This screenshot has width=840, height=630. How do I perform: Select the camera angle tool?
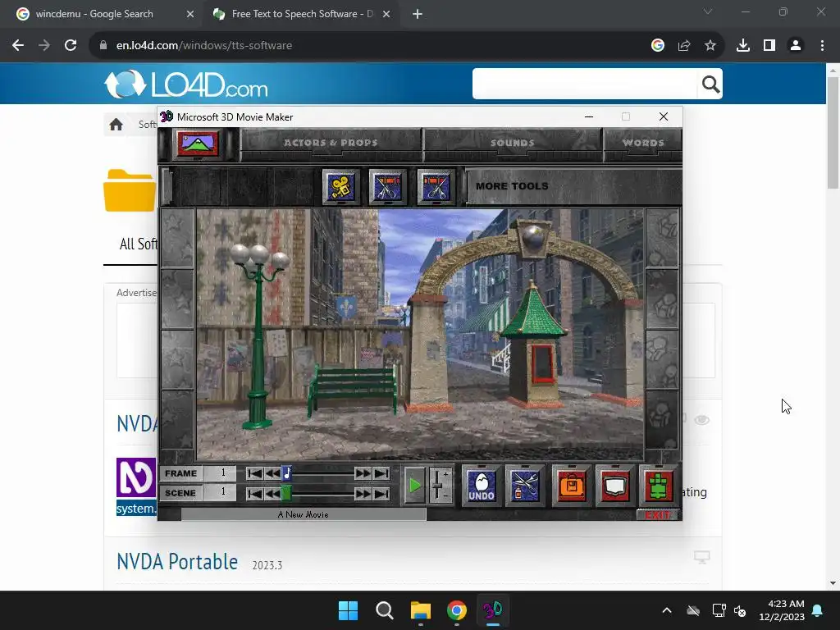click(340, 187)
